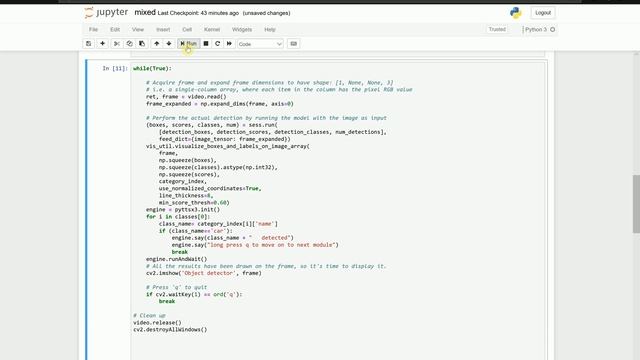Screen dimensions: 640x360
Task: Cut selected cells with scissors icon
Action: coord(117,44)
